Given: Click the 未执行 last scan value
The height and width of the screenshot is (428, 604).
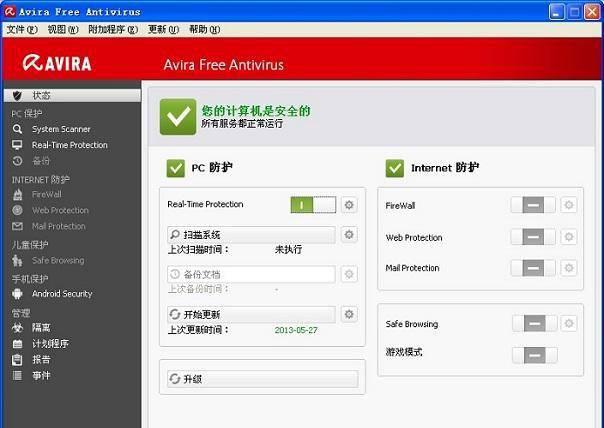Looking at the screenshot, I should coord(288,250).
